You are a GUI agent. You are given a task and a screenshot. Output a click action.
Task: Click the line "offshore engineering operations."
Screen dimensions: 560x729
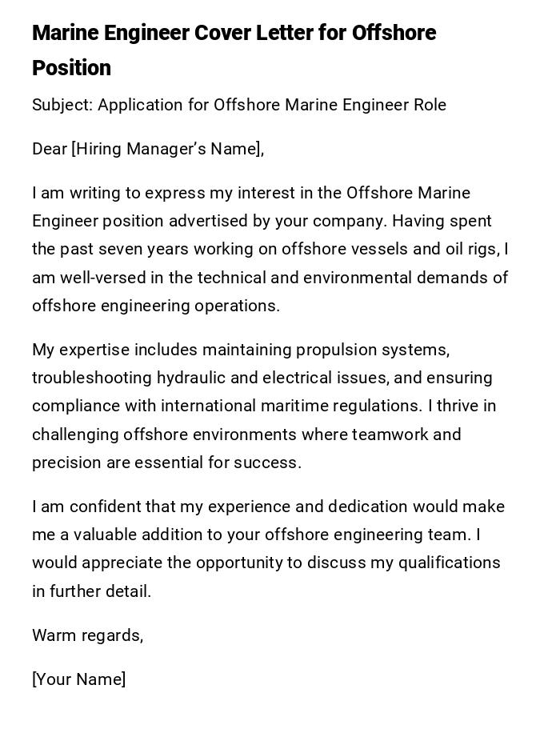(156, 306)
